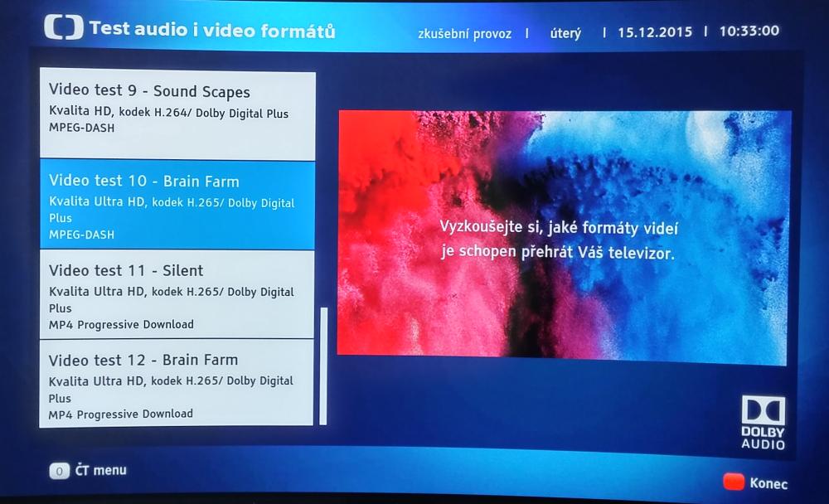Image resolution: width=829 pixels, height=504 pixels.
Task: Click the '0' key icon for ČT menu
Action: click(x=58, y=471)
